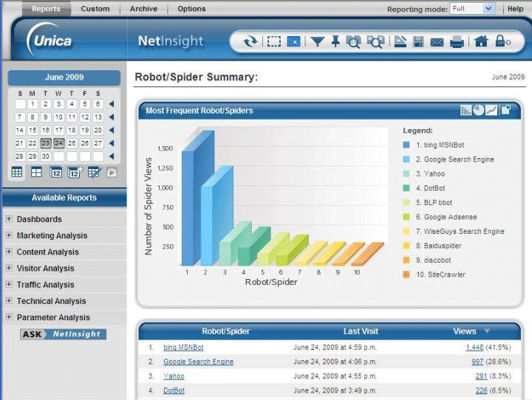This screenshot has height=400, width=532.
Task: Click the refresh report arrows icon
Action: coord(250,41)
